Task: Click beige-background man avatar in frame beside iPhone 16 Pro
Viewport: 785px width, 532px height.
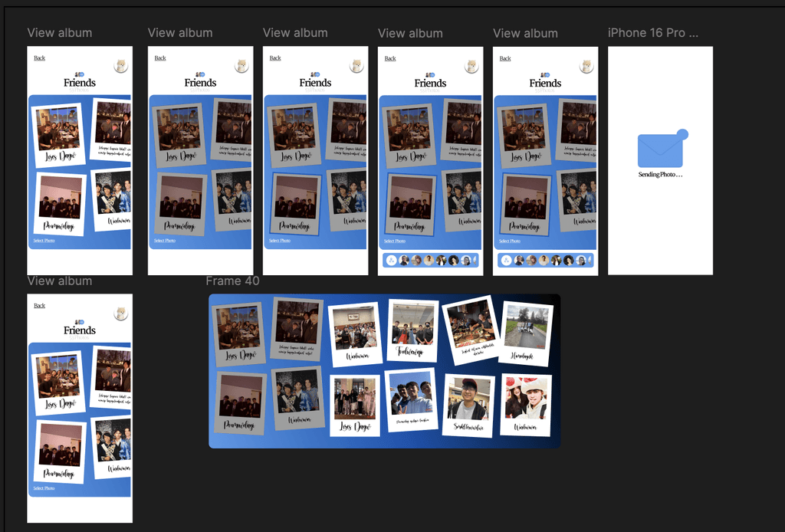Action: point(544,260)
